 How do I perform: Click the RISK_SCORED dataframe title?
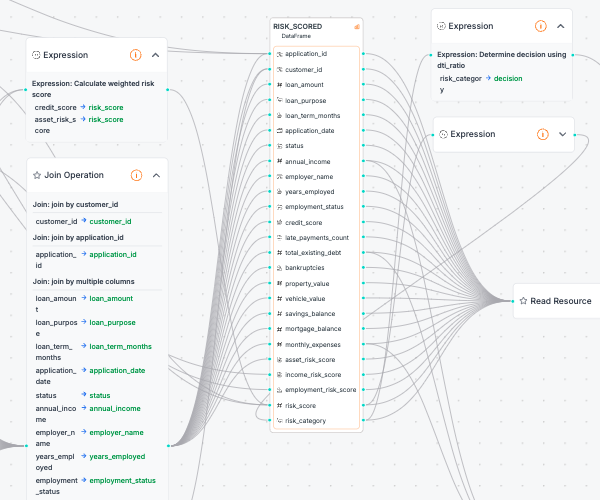297,26
